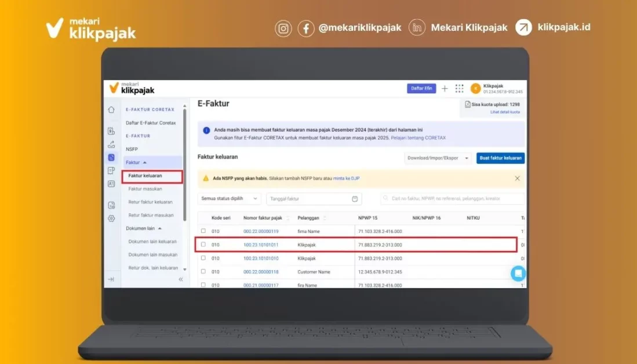The width and height of the screenshot is (637, 364).
Task: Click the Tanggal faktur date field
Action: pyautogui.click(x=314, y=199)
